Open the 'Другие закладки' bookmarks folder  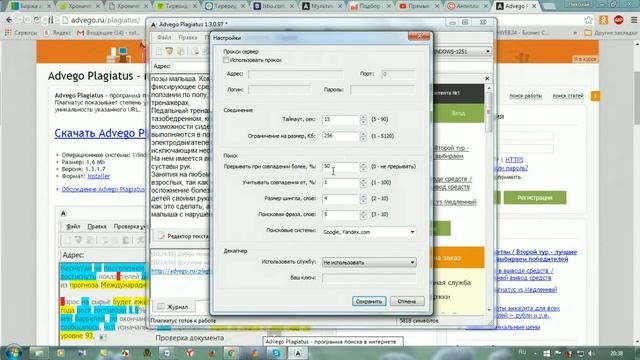[611, 33]
